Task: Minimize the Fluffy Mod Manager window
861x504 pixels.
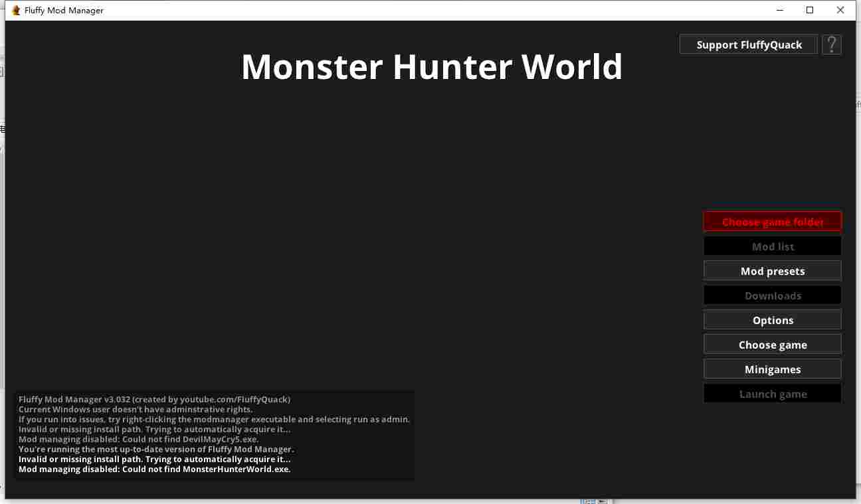Action: tap(779, 10)
